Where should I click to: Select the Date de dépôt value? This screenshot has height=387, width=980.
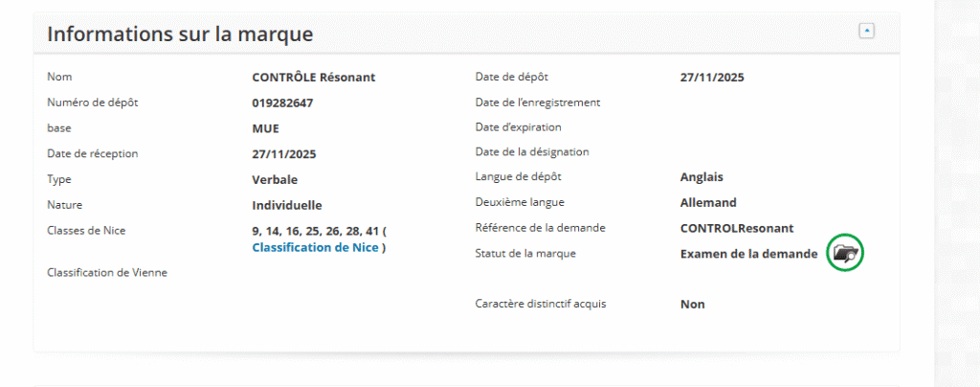pyautogui.click(x=712, y=78)
